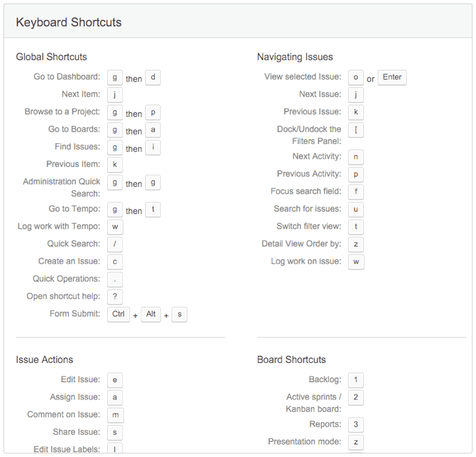Click the 'c' key for Create an Issue

tap(115, 262)
